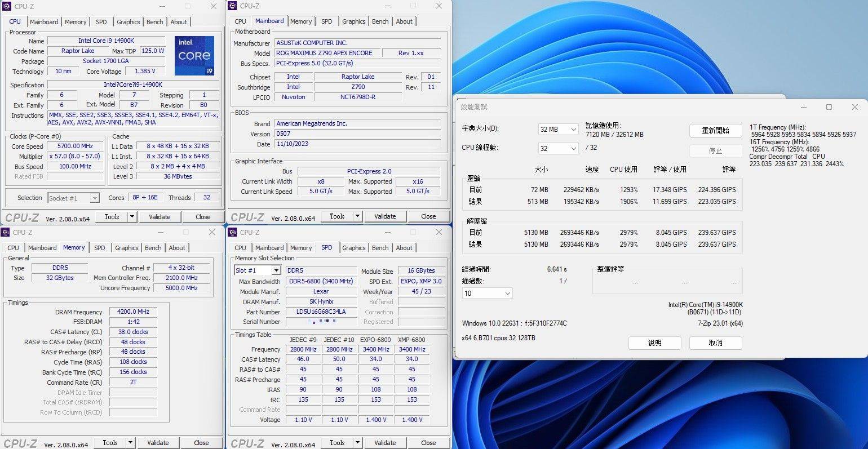Click the CPU-Z app icon in SPD window title bar
The image size is (868, 449).
coord(232,232)
